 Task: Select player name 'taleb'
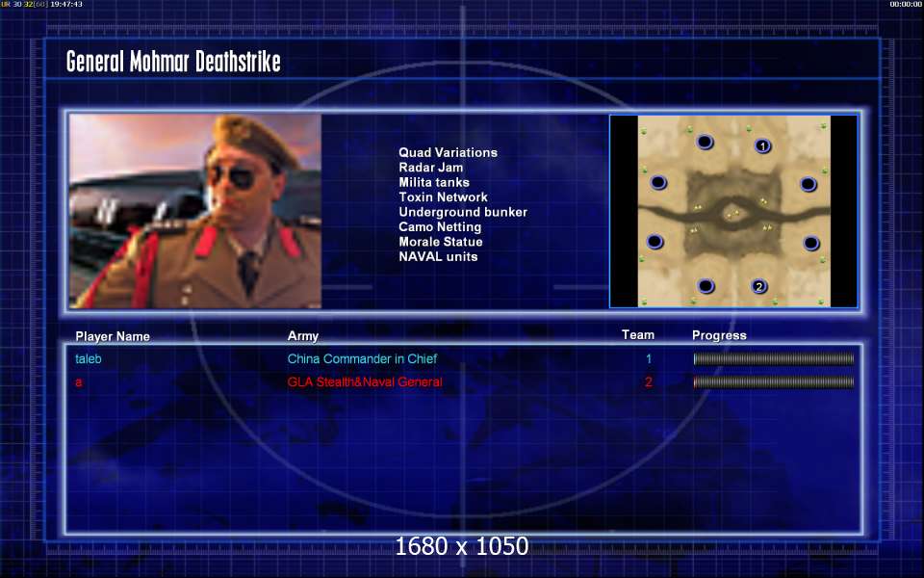(89, 358)
